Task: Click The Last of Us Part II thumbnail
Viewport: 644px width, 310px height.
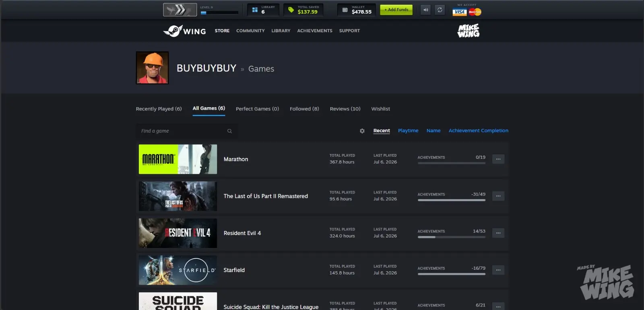Action: [x=178, y=196]
